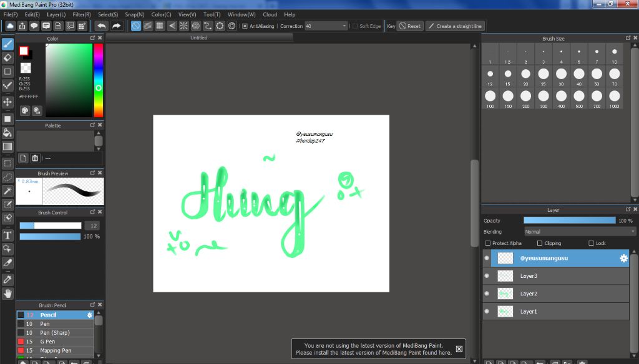Select the Hand tool
The width and height of the screenshot is (639, 364).
point(7,293)
